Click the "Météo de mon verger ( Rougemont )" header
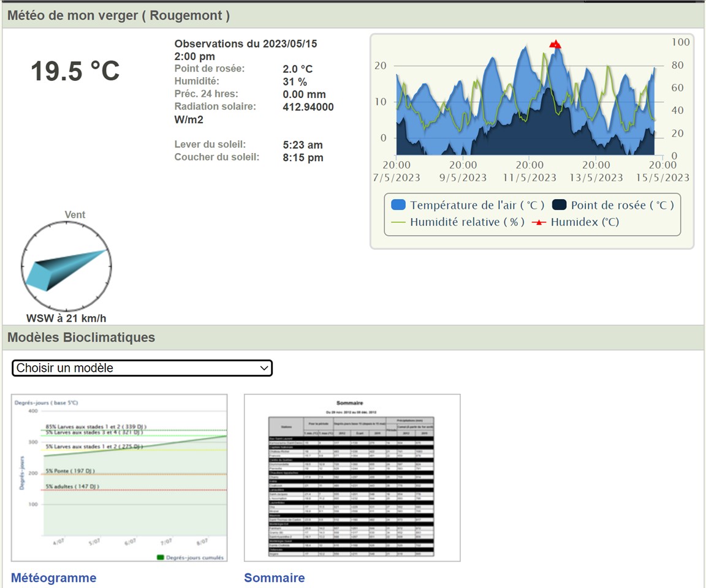Viewport: 706px width, 588px height. click(118, 15)
